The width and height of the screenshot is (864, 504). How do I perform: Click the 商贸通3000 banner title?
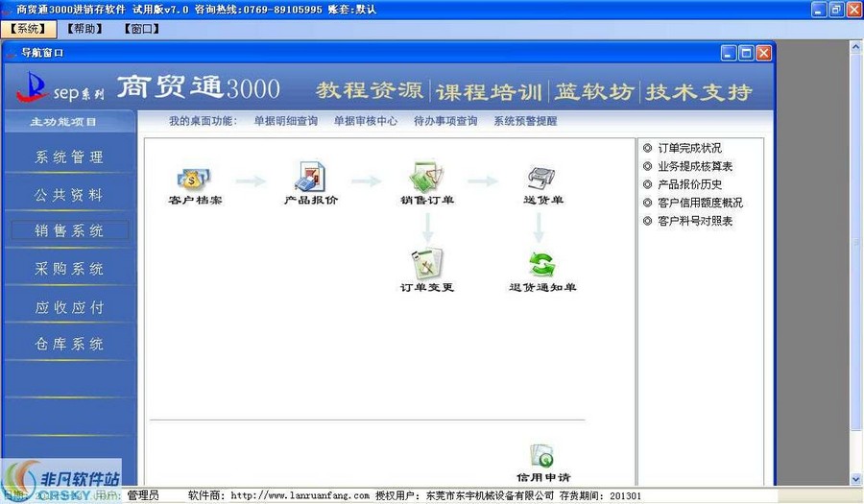(x=199, y=87)
